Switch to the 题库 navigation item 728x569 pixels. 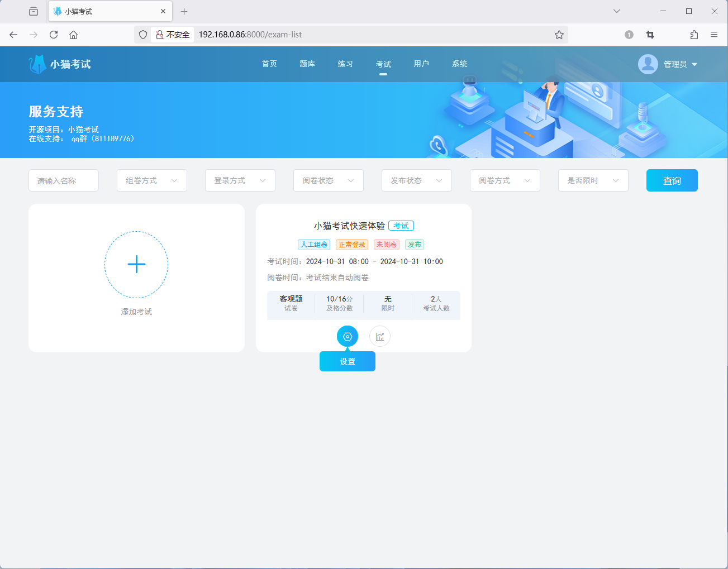click(307, 64)
